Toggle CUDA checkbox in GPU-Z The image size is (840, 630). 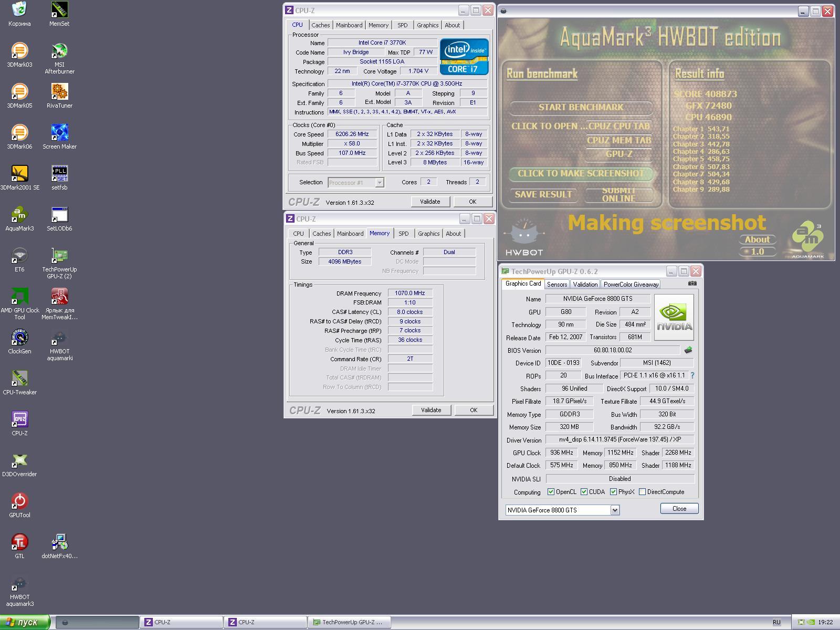[584, 492]
